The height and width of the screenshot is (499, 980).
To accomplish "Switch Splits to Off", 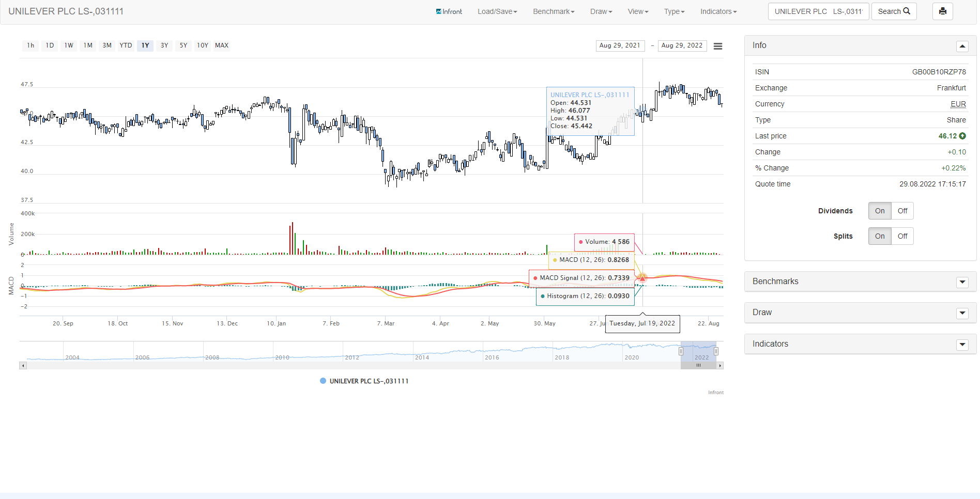I will point(902,236).
